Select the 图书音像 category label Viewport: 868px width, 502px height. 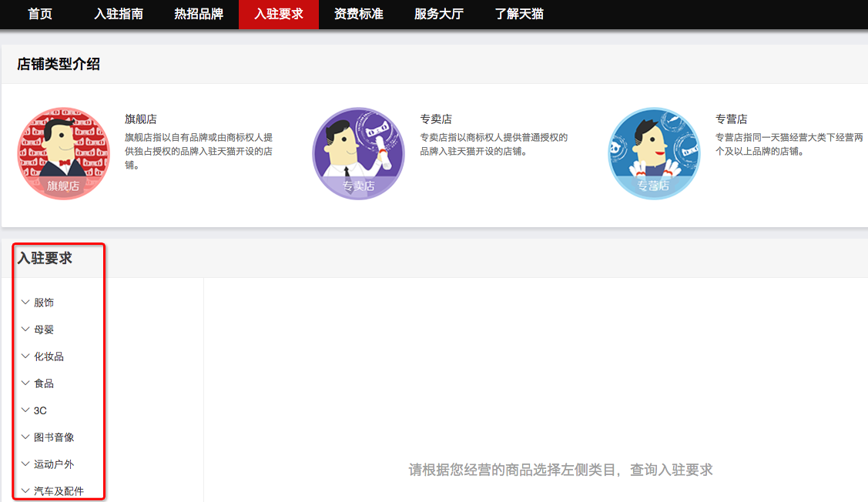[x=54, y=437]
